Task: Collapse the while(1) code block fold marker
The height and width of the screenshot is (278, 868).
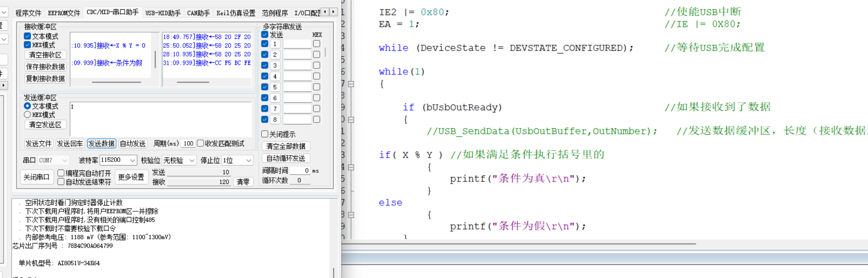Action: click(x=351, y=84)
